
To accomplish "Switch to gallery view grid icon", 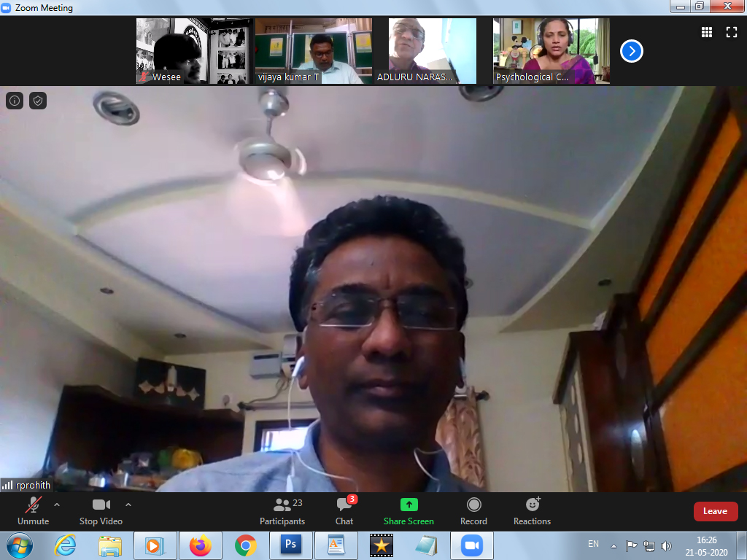I will click(706, 32).
